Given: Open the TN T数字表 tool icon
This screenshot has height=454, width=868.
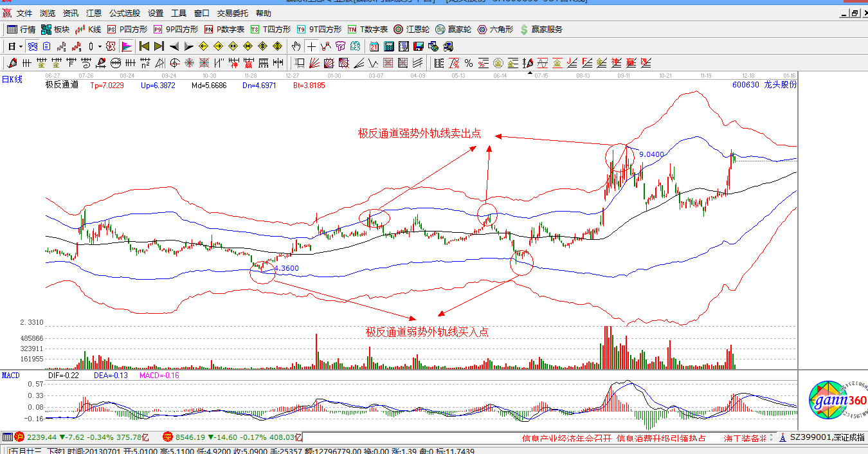Looking at the screenshot, I should click(x=353, y=29).
